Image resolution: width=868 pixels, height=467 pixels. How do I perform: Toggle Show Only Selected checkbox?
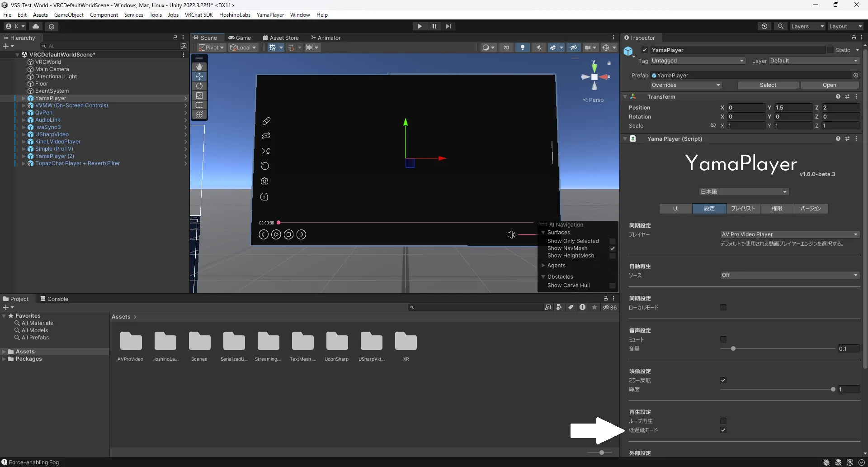(x=613, y=241)
